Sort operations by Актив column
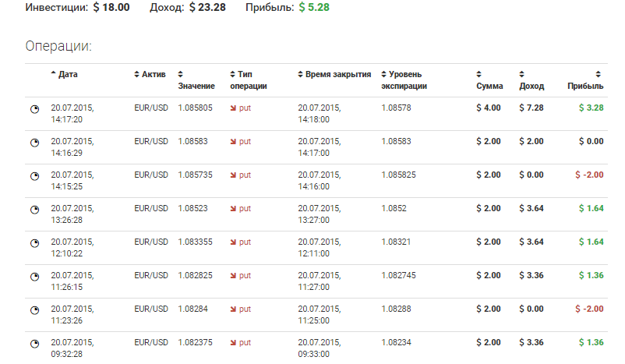Image resolution: width=625 pixels, height=364 pixels. pos(154,74)
